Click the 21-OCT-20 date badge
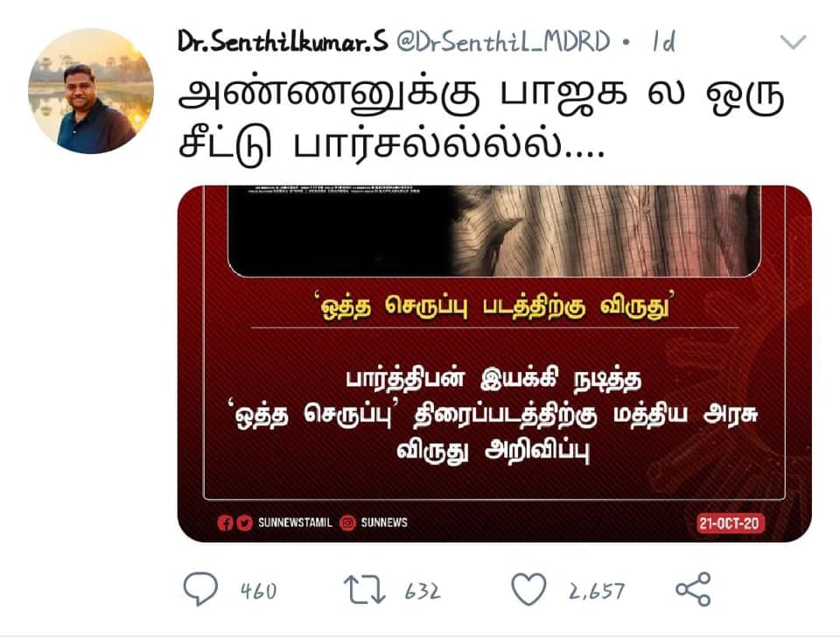The height and width of the screenshot is (639, 840). 730,523
